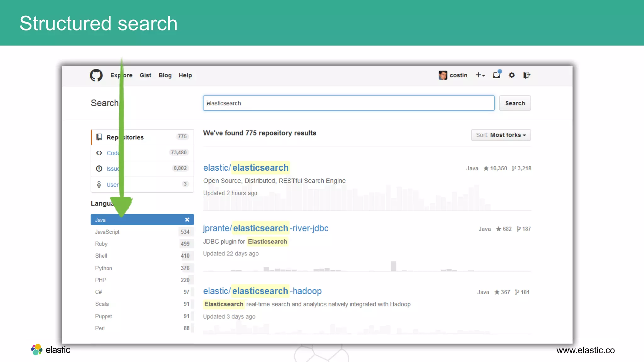Click the Issues exclamation icon
Image resolution: width=644 pixels, height=362 pixels.
click(99, 168)
